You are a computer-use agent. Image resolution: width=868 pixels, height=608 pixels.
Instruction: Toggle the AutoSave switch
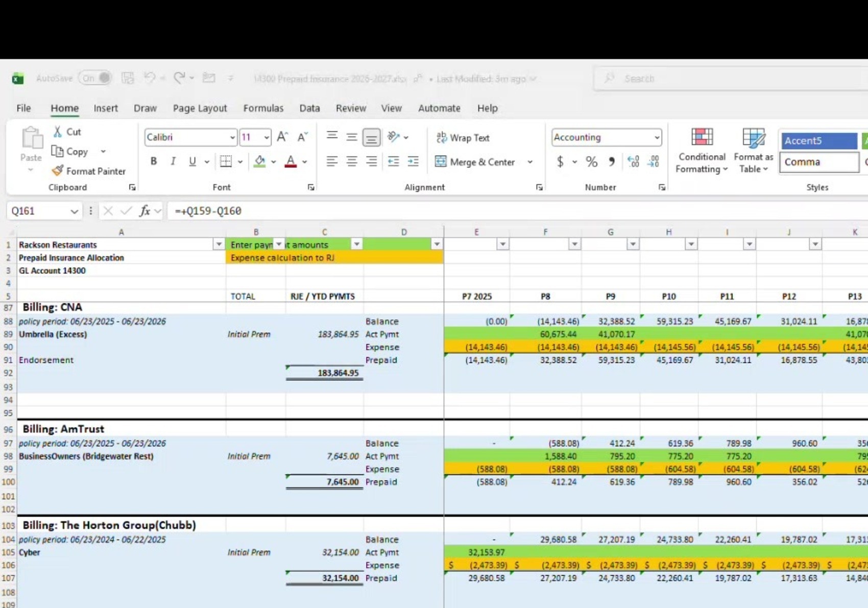[95, 78]
